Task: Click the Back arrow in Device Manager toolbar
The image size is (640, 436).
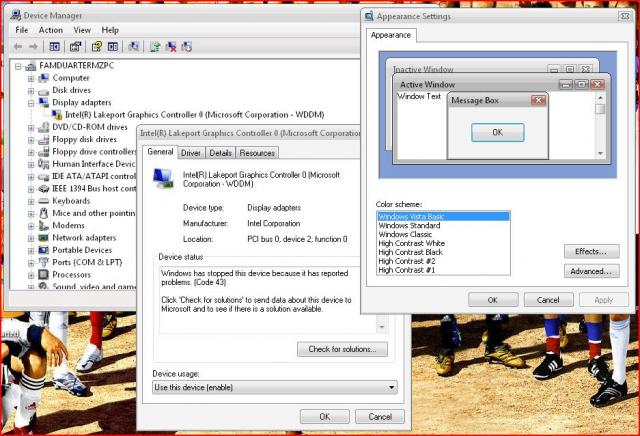Action: click(18, 47)
